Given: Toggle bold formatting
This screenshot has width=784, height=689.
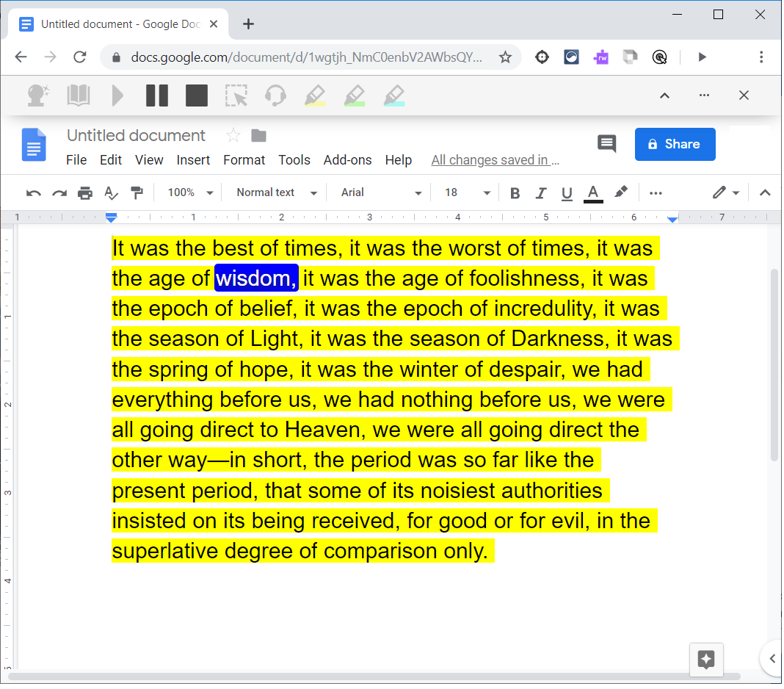Looking at the screenshot, I should [515, 192].
